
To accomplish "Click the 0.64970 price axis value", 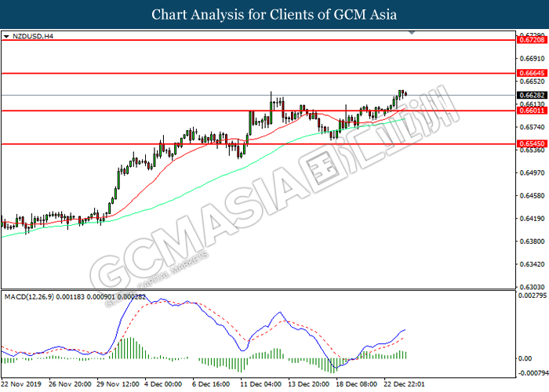I will pos(533,172).
